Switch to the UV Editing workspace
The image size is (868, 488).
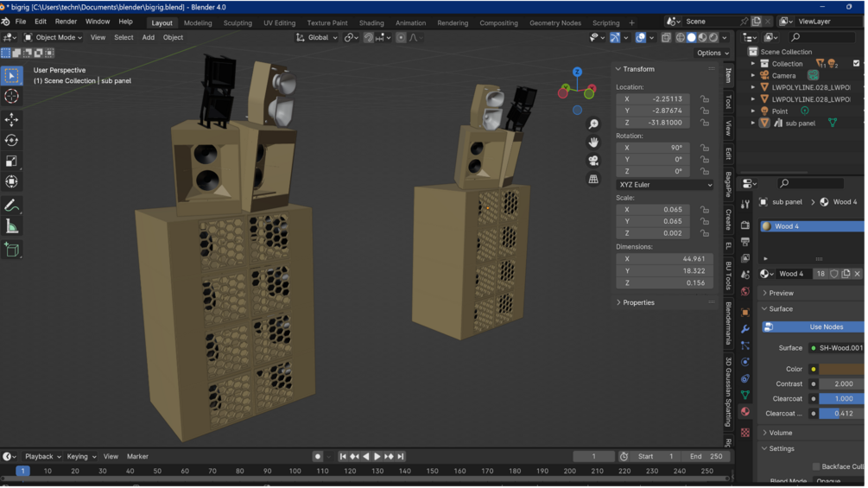(x=281, y=23)
